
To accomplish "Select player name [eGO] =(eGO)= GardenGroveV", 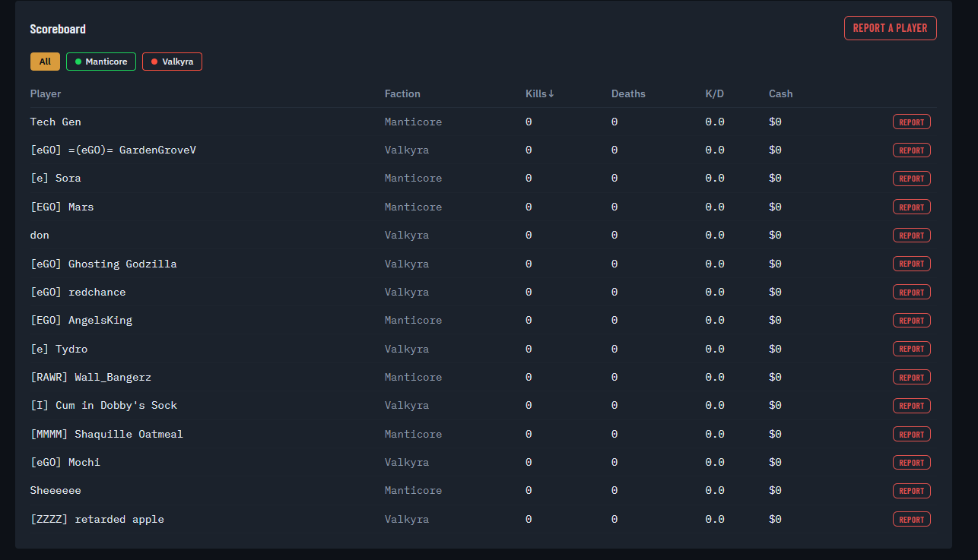I will [113, 150].
